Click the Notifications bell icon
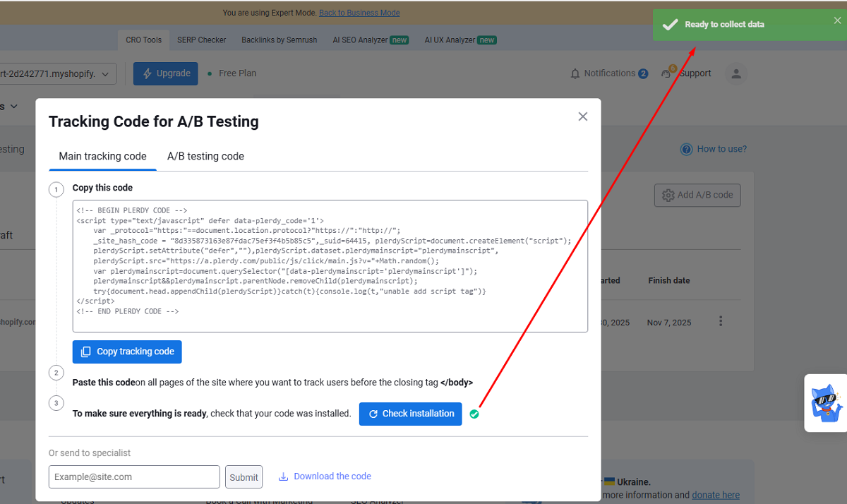This screenshot has width=847, height=504. click(x=575, y=73)
